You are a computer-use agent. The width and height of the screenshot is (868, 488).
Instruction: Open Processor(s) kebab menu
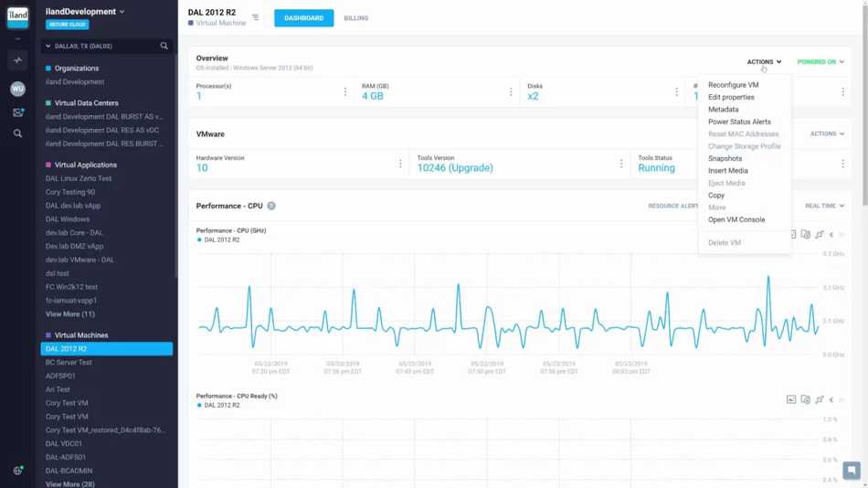tap(344, 91)
